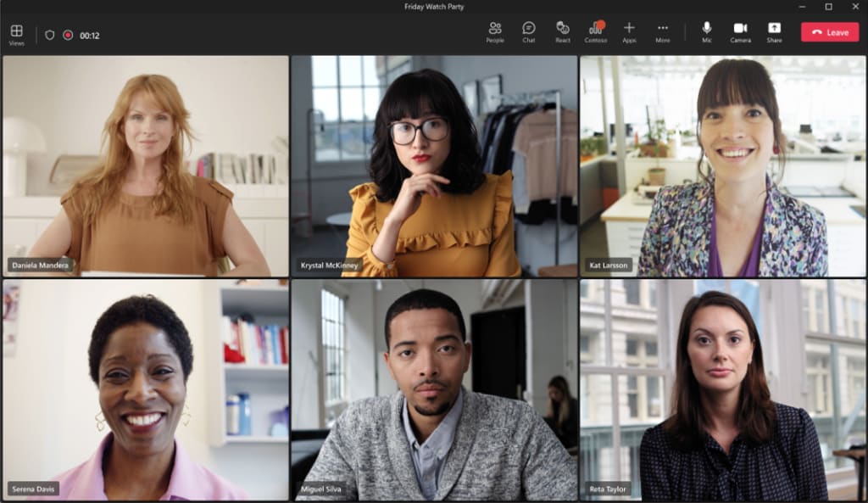Screen dimensions: 868x503
Task: Click the Serena Davis name label
Action: pyautogui.click(x=33, y=489)
